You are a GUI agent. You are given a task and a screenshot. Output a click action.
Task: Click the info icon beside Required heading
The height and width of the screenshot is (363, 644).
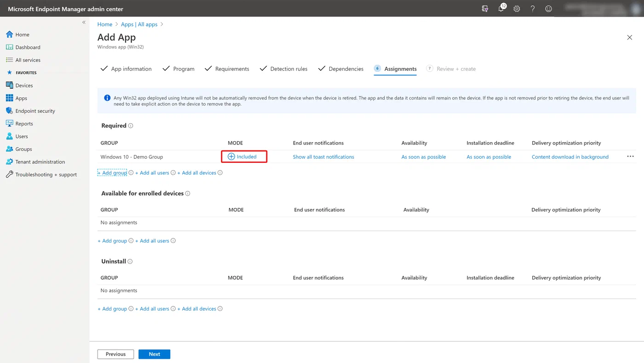(131, 126)
